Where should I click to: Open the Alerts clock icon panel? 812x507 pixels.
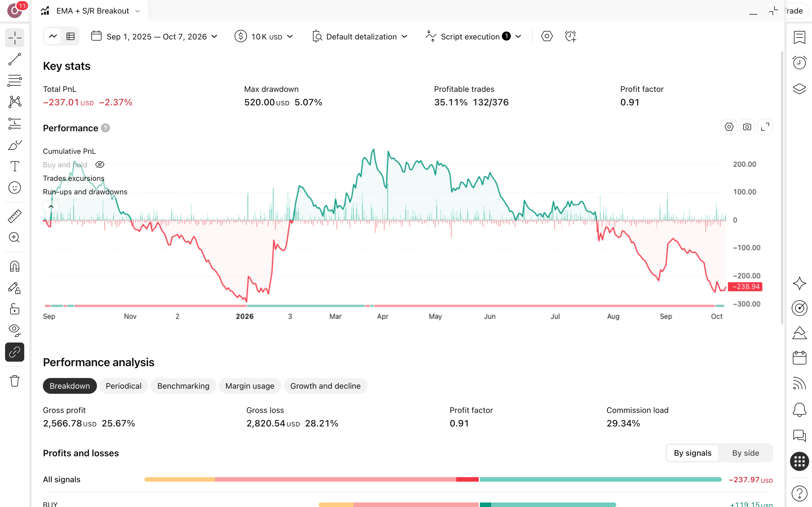coord(799,62)
